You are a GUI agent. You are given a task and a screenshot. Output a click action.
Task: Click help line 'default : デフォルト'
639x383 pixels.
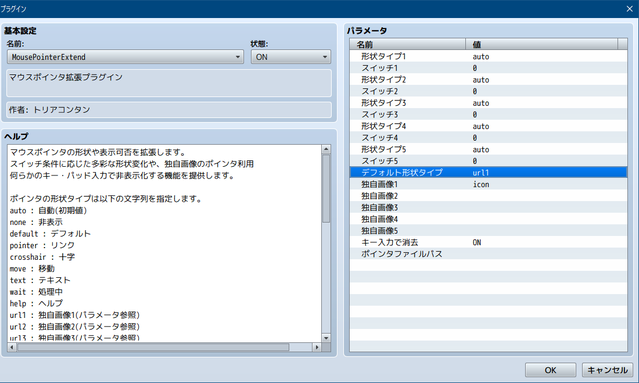[50, 234]
